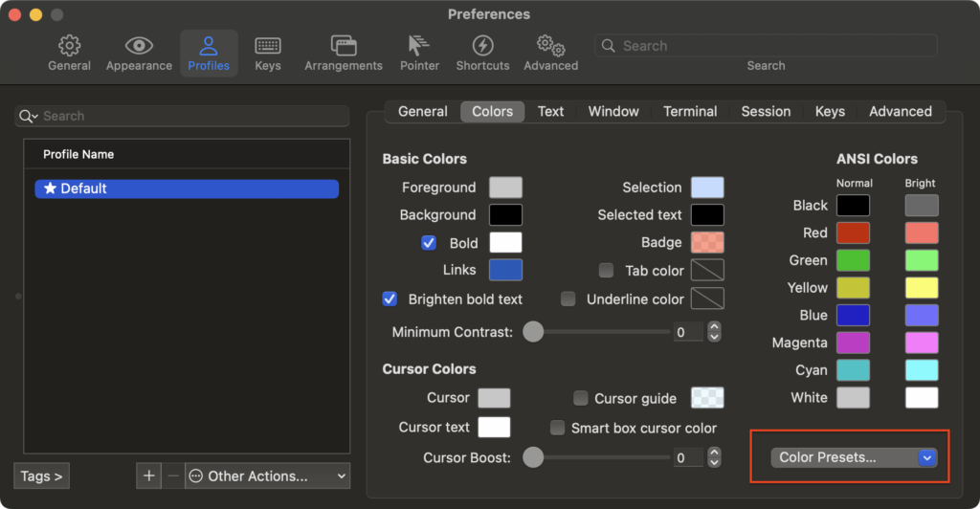
Task: Click the ANSI Black bright swatch
Action: (x=922, y=206)
